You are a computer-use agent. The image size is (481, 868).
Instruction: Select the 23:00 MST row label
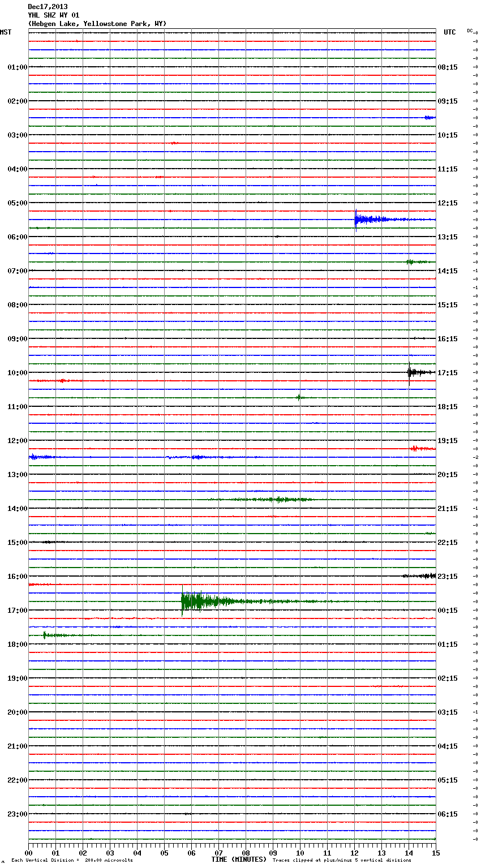18,814
